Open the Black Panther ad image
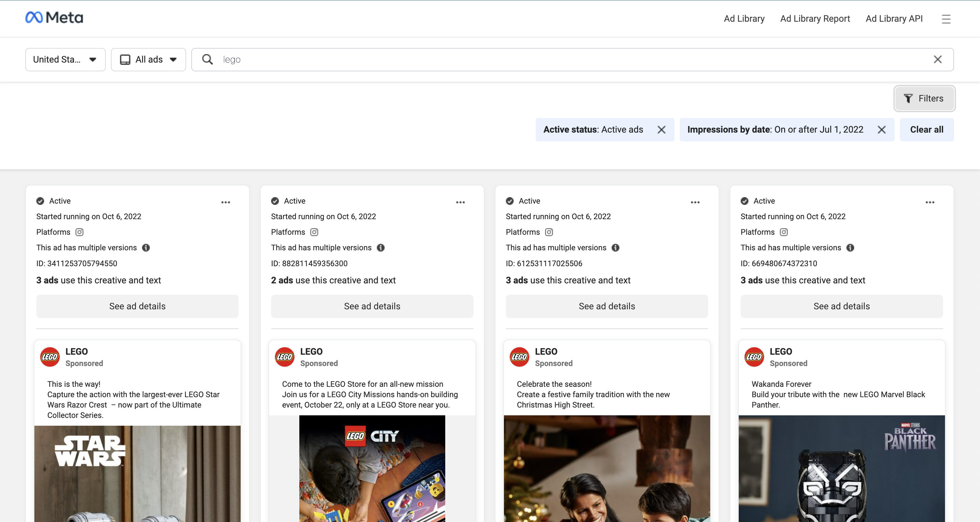The image size is (980, 522). tap(842, 469)
